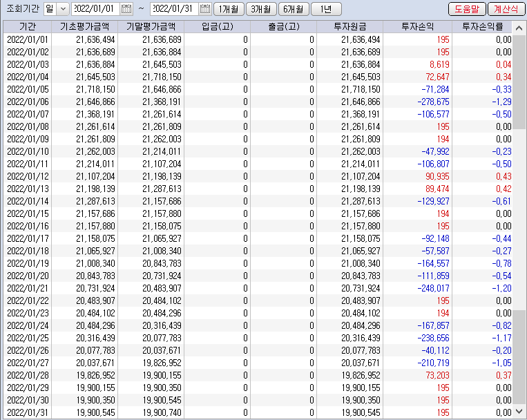The image size is (527, 420).
Task: Open the 계산식 formula button
Action: coord(506,9)
